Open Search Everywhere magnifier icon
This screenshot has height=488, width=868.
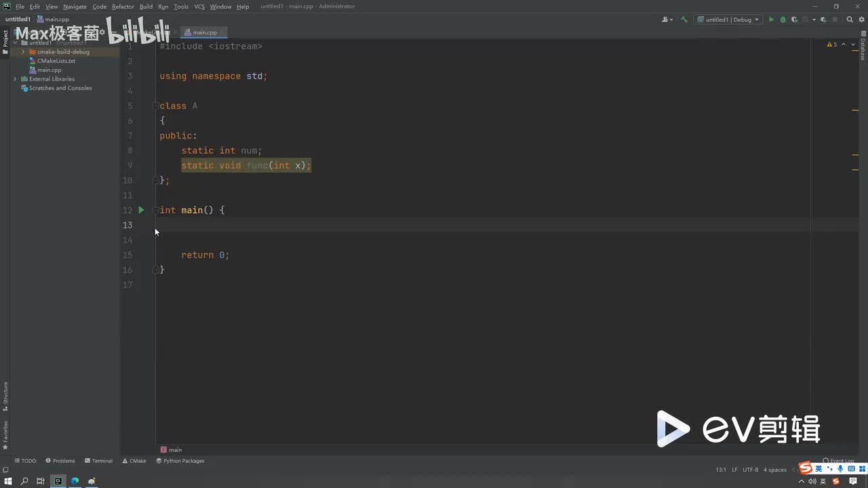(850, 20)
